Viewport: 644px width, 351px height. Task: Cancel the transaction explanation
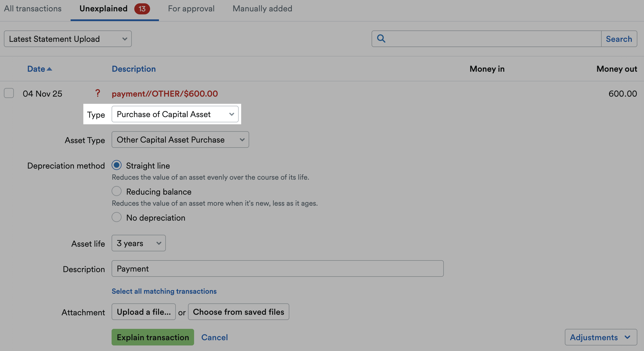(215, 337)
